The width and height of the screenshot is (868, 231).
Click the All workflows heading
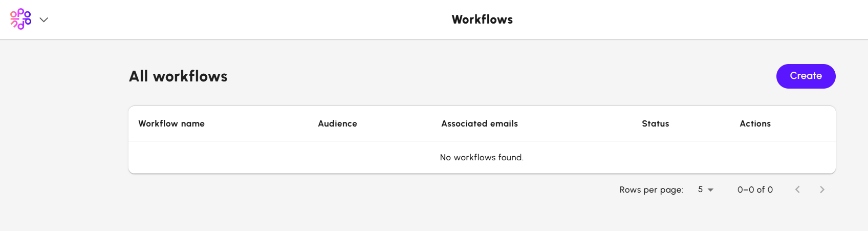pyautogui.click(x=178, y=76)
